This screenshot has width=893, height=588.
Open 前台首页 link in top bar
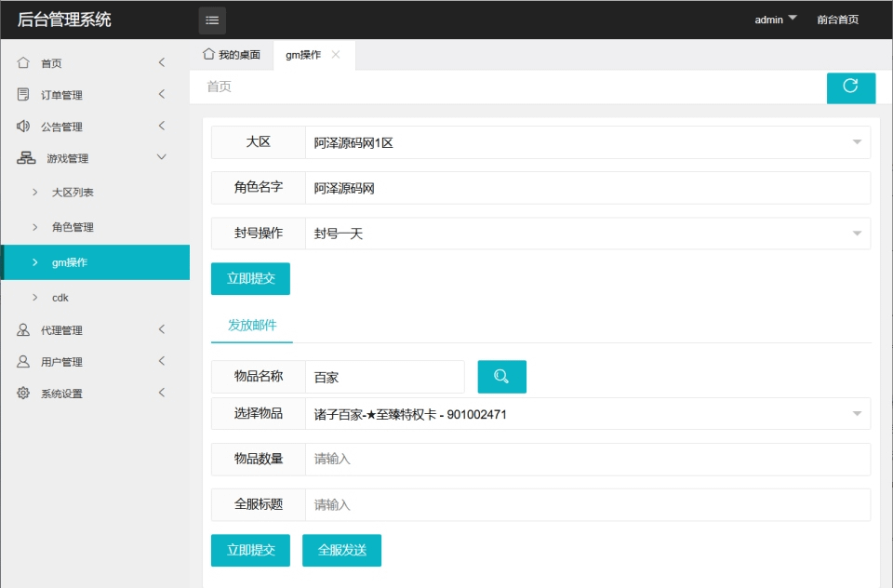[838, 20]
